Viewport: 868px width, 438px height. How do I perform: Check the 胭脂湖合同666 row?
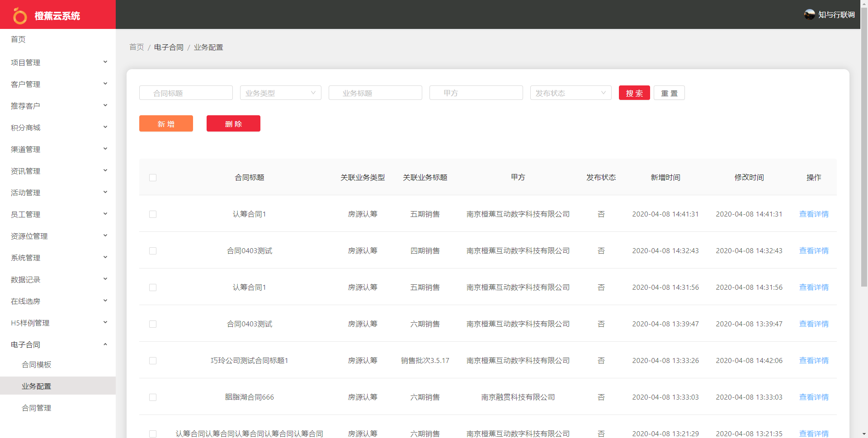tap(153, 397)
